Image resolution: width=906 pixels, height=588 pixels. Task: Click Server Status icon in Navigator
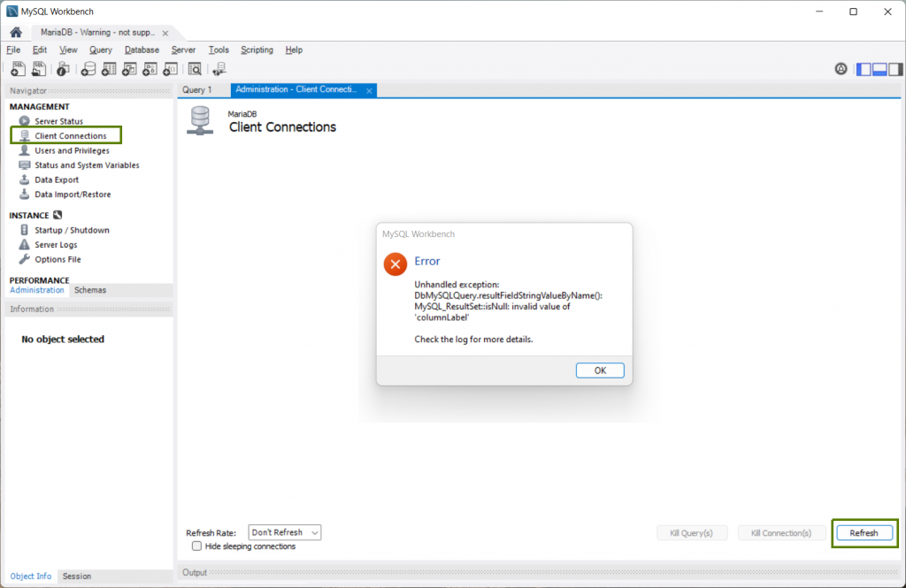(x=24, y=121)
